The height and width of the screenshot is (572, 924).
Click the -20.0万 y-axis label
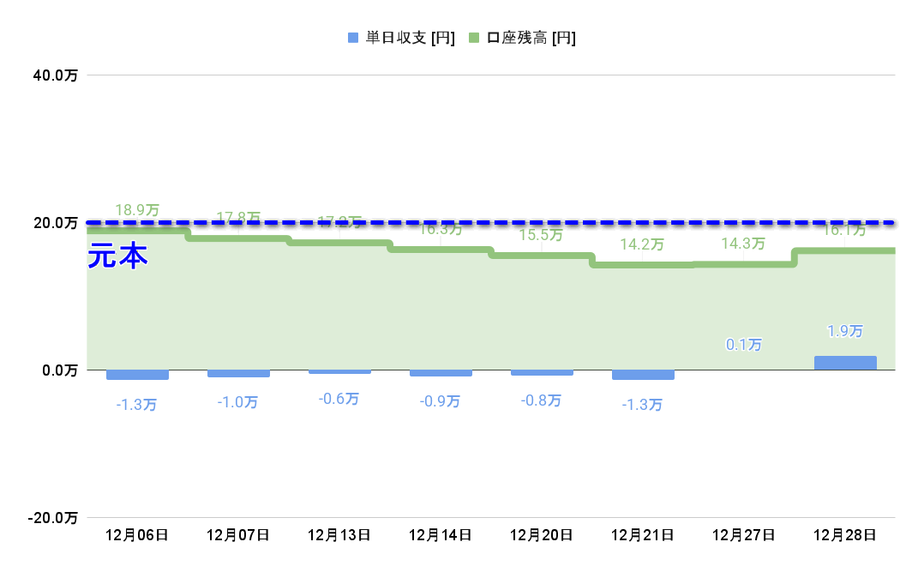pyautogui.click(x=52, y=518)
